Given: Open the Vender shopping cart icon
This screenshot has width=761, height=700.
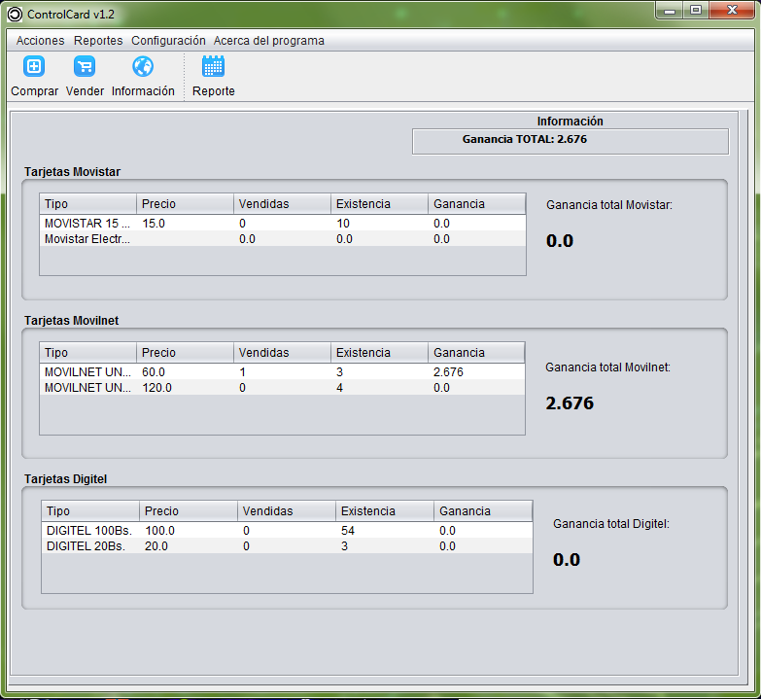Looking at the screenshot, I should tap(85, 67).
